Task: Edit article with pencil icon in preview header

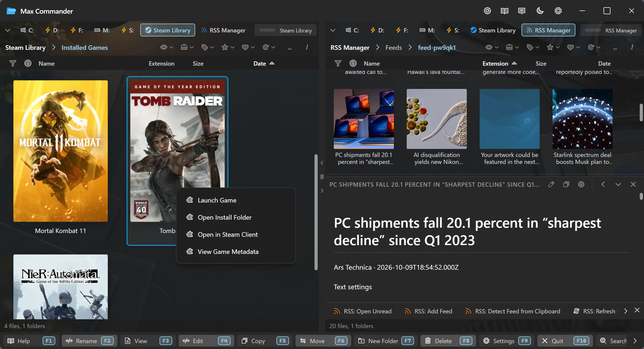Action: [x=551, y=184]
